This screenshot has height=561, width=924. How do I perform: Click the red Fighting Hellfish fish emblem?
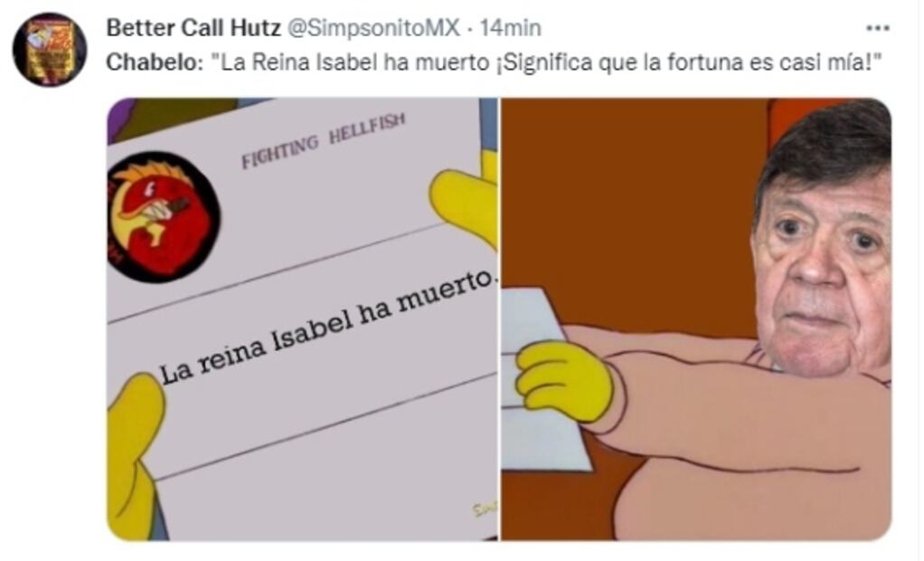point(164,216)
